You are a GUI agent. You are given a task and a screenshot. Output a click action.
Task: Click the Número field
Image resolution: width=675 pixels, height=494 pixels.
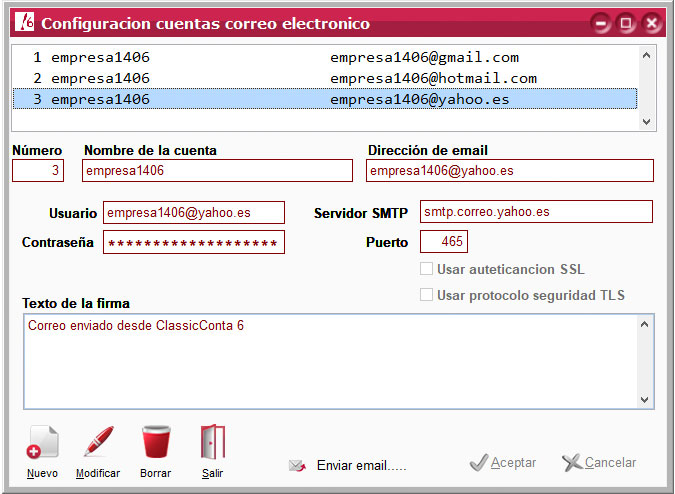pos(38,170)
